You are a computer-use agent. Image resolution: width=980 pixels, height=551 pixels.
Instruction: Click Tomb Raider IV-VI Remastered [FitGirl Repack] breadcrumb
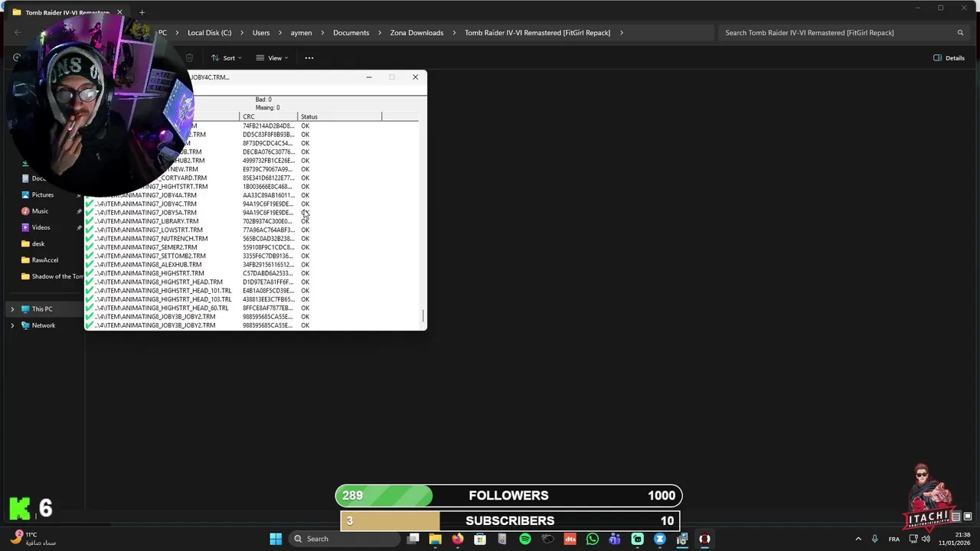537,33
